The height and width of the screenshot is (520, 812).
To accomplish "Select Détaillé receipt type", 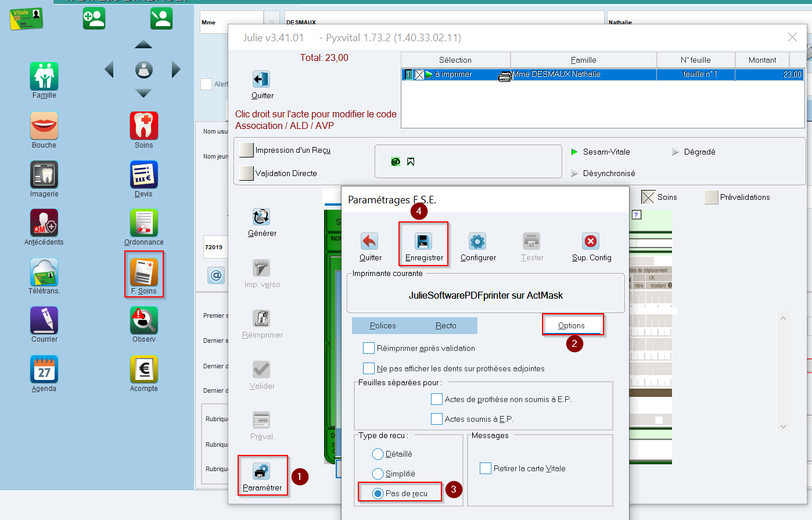I will 378,454.
